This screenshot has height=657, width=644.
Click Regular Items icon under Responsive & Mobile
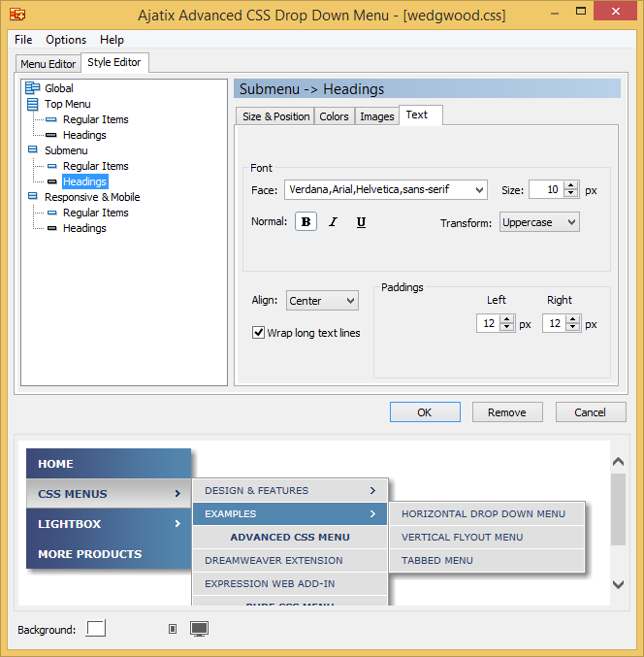pyautogui.click(x=52, y=213)
